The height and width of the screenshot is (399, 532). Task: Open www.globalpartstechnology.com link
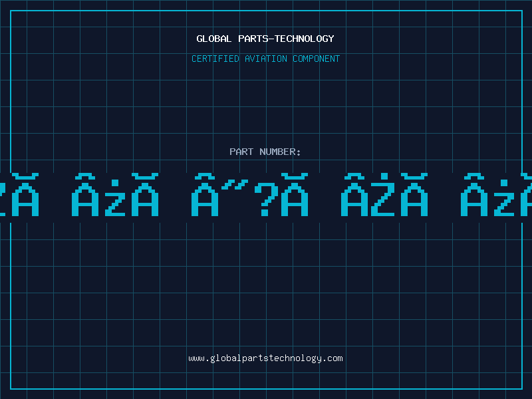(x=265, y=358)
